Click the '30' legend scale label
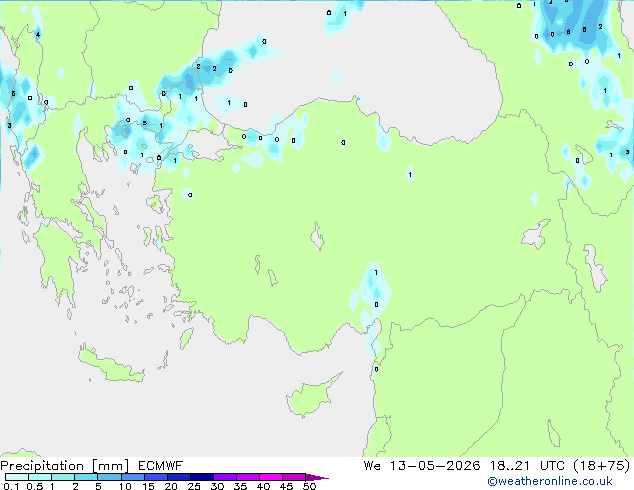Image resolution: width=634 pixels, height=490 pixels. click(x=217, y=486)
